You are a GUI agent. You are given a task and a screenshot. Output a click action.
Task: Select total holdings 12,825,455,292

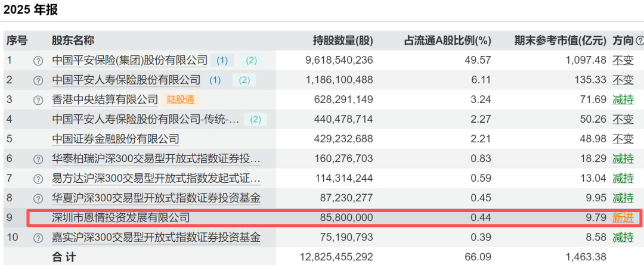pyautogui.click(x=337, y=257)
